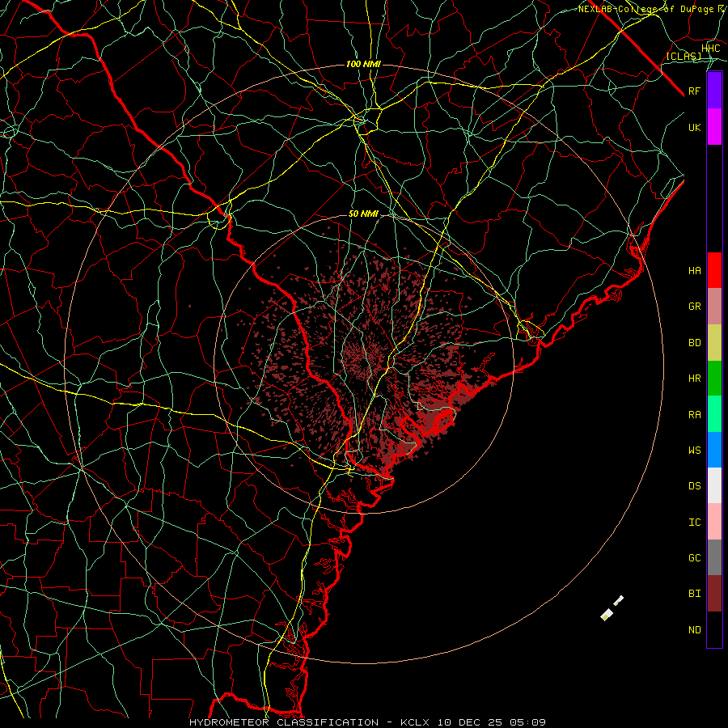This screenshot has width=728, height=728.
Task: Click the 'DS' legend label
Action: 694,486
